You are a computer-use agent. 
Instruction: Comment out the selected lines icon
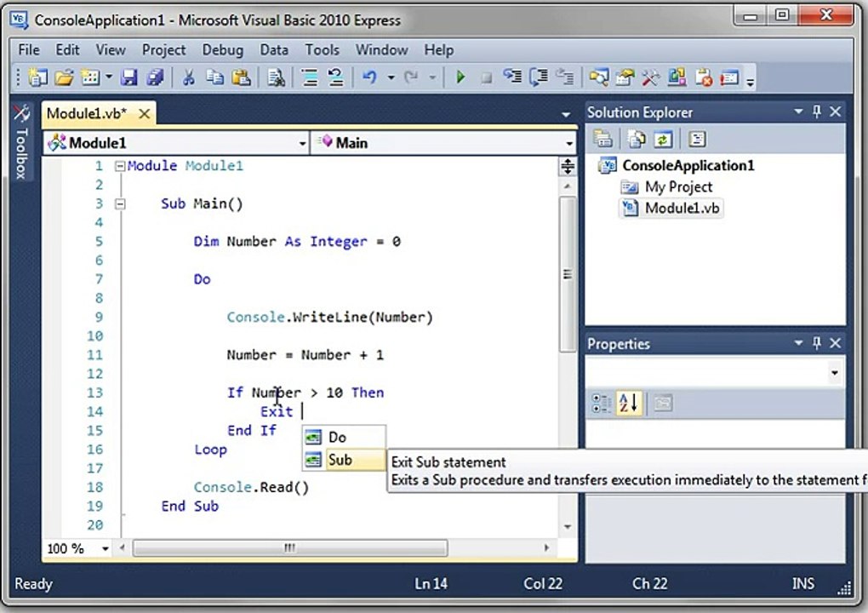pos(310,77)
